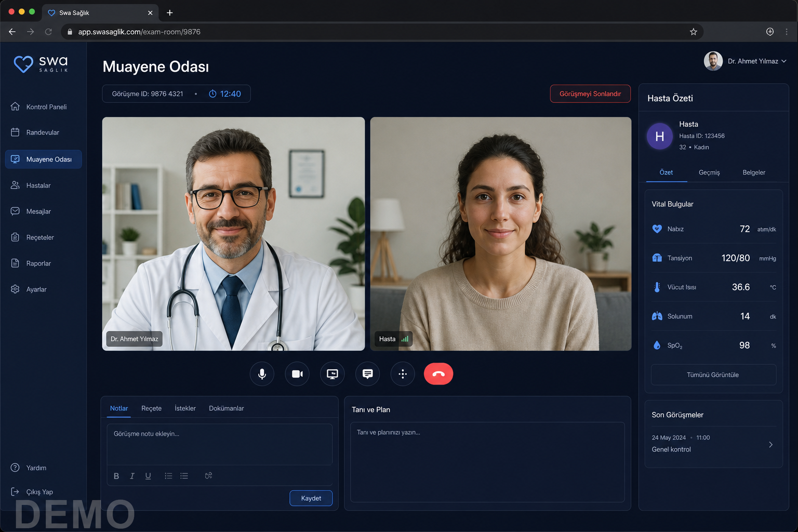The width and height of the screenshot is (798, 532).
Task: Mute the microphone in call controls
Action: 262,374
